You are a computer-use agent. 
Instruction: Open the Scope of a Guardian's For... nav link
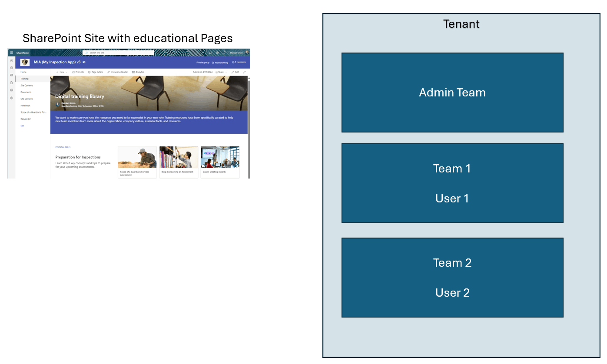point(33,112)
